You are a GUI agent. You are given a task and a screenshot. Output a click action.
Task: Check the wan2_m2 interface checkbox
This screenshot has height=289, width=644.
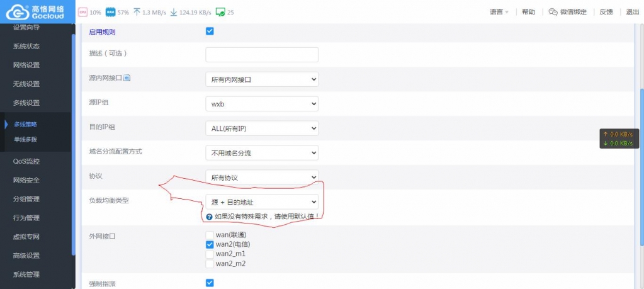coord(210,264)
